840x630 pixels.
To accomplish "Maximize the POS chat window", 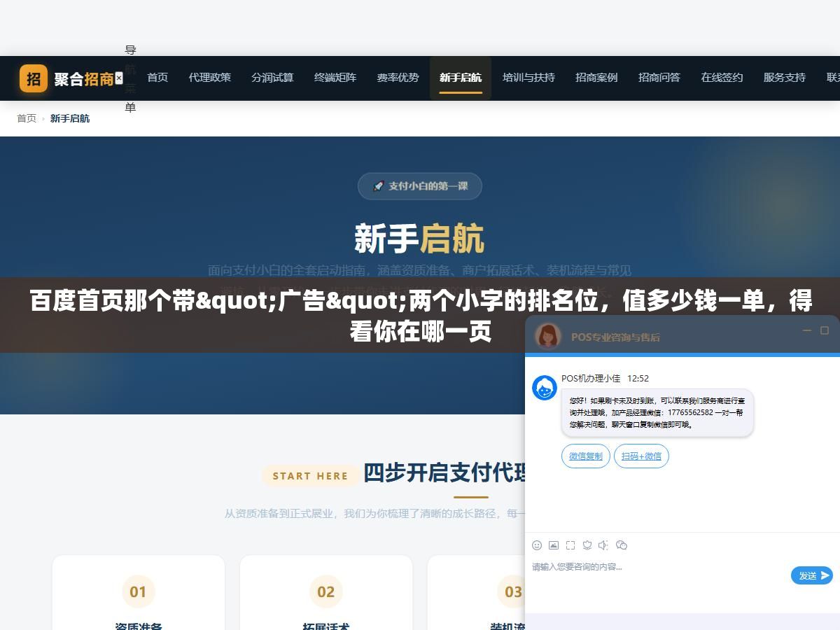I will [x=825, y=330].
